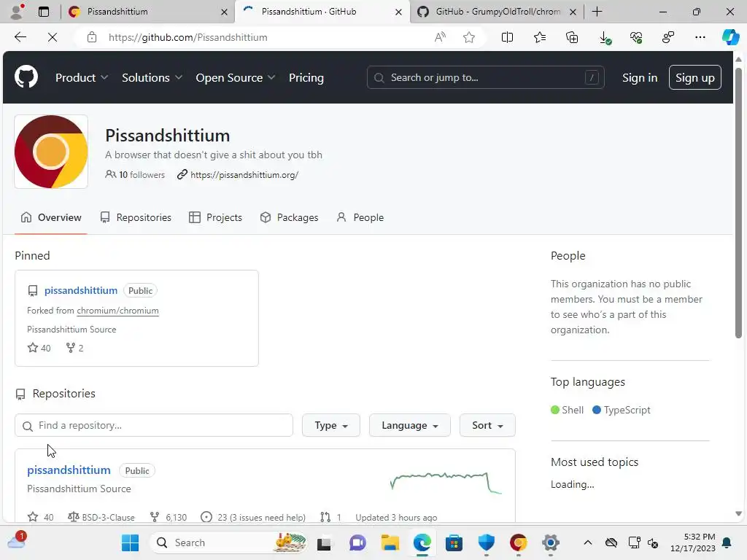The image size is (747, 560).
Task: Click the browser address bar URL
Action: pyautogui.click(x=187, y=37)
